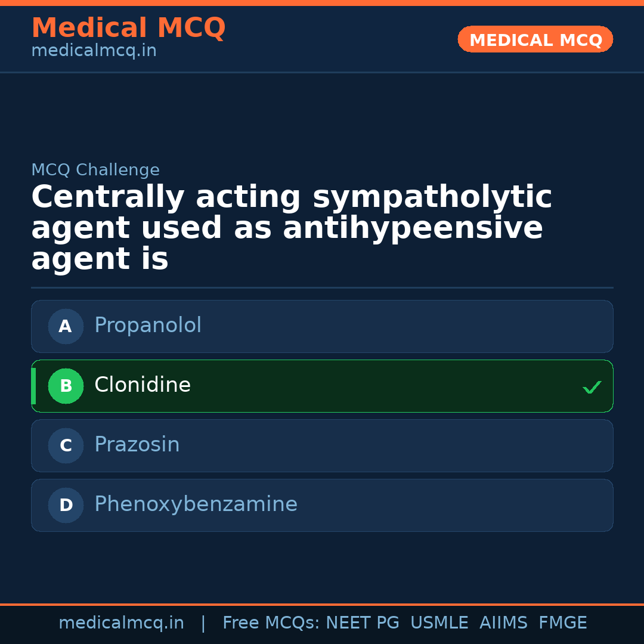The image size is (644, 644).
Task: Click the letter A option badge
Action: coord(66,326)
